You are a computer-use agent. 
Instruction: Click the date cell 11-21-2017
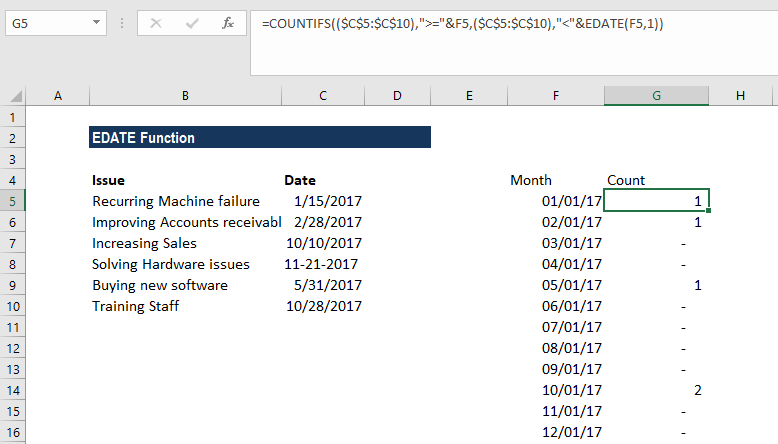coord(321,264)
